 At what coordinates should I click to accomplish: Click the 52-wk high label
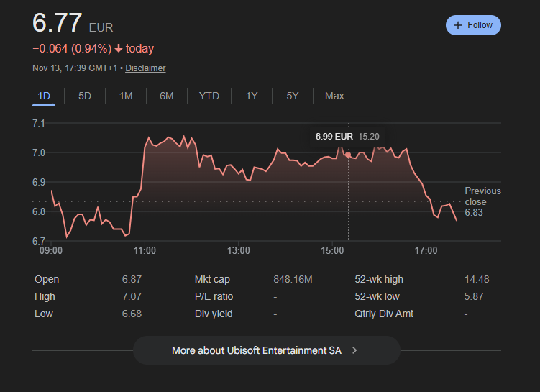pos(379,279)
